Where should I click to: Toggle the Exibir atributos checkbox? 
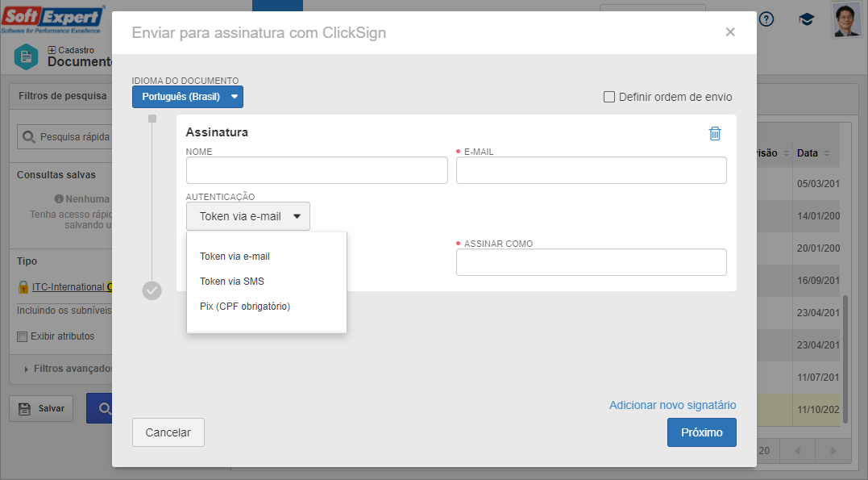22,336
